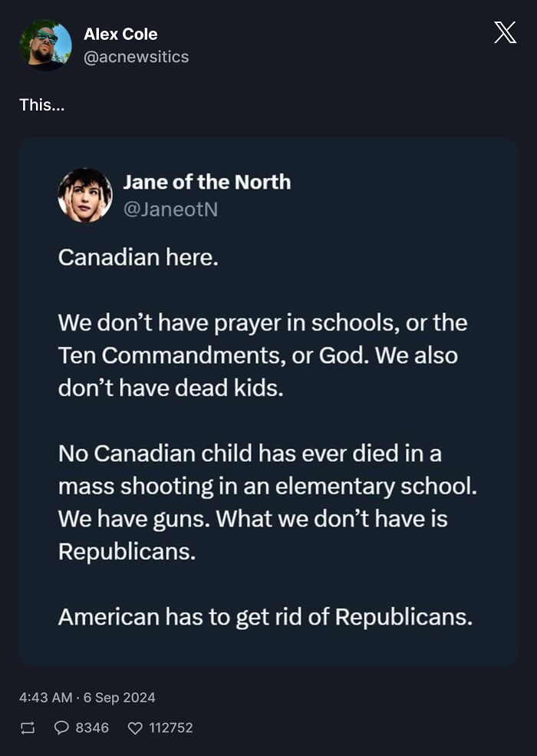Click the X logo in the top corner

click(x=505, y=32)
